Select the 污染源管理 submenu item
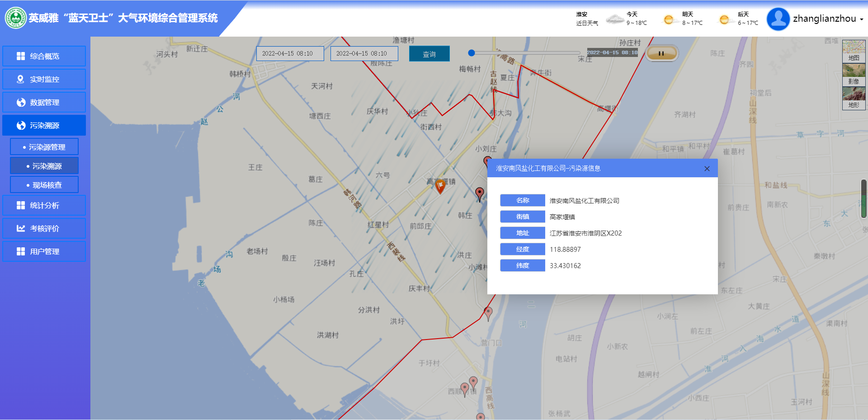Viewport: 868px width, 420px height. tap(44, 147)
